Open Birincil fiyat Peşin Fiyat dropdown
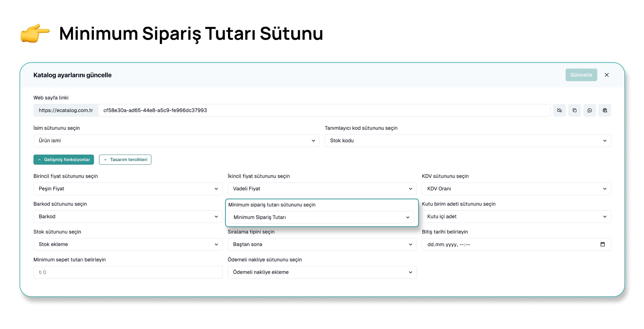 tap(128, 189)
